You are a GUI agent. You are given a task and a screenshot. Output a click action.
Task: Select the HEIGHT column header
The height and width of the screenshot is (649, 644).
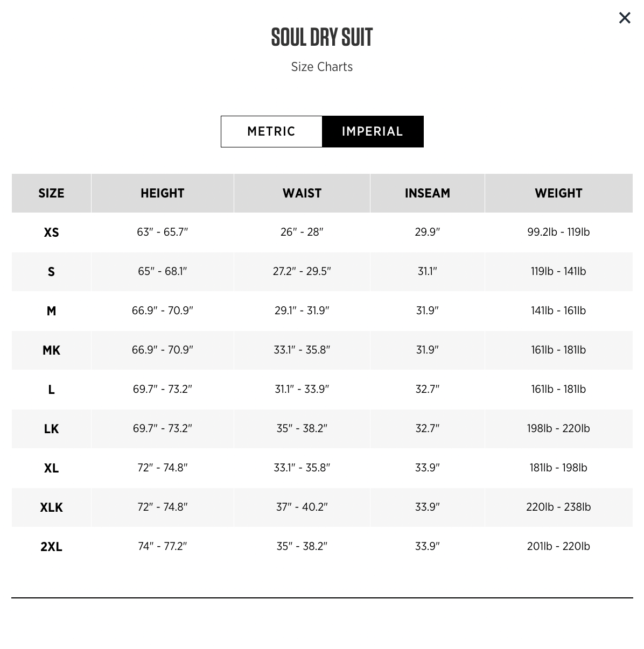coord(162,193)
